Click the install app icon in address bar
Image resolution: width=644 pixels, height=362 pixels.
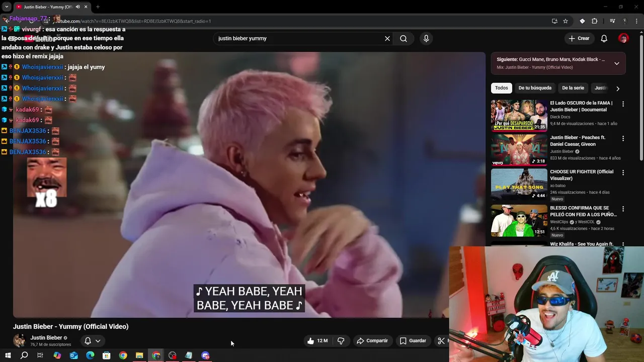click(x=554, y=21)
